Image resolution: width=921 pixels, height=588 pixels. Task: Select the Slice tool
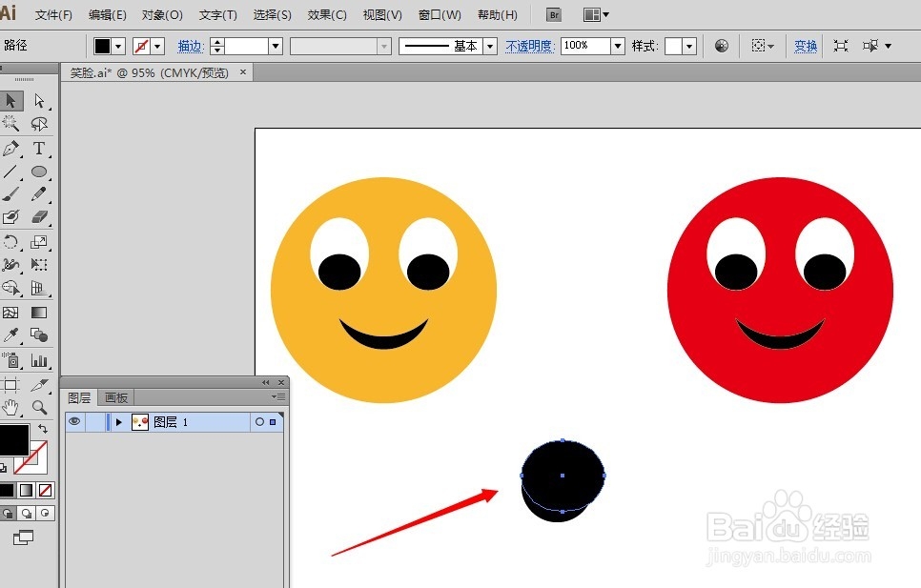click(x=39, y=385)
